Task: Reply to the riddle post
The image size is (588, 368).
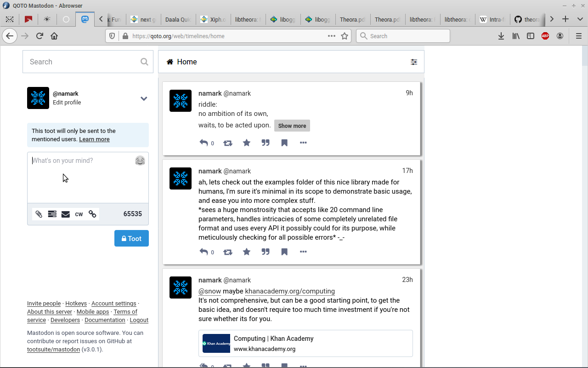Action: [x=204, y=143]
